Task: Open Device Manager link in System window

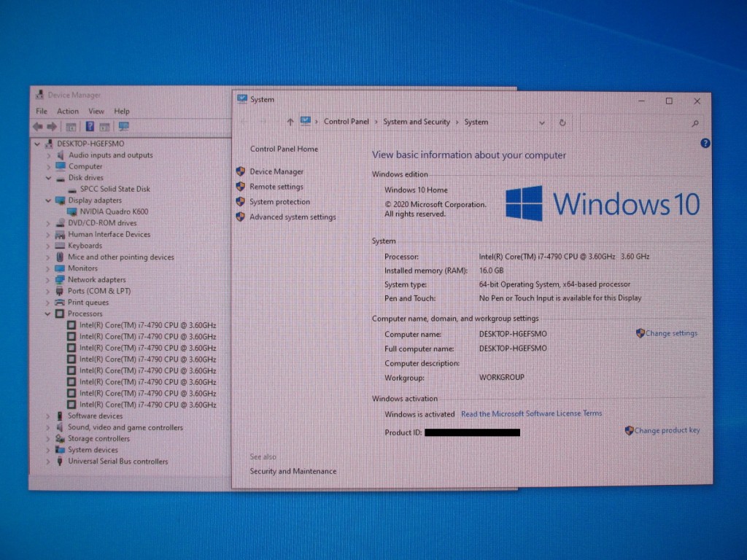Action: 276,171
